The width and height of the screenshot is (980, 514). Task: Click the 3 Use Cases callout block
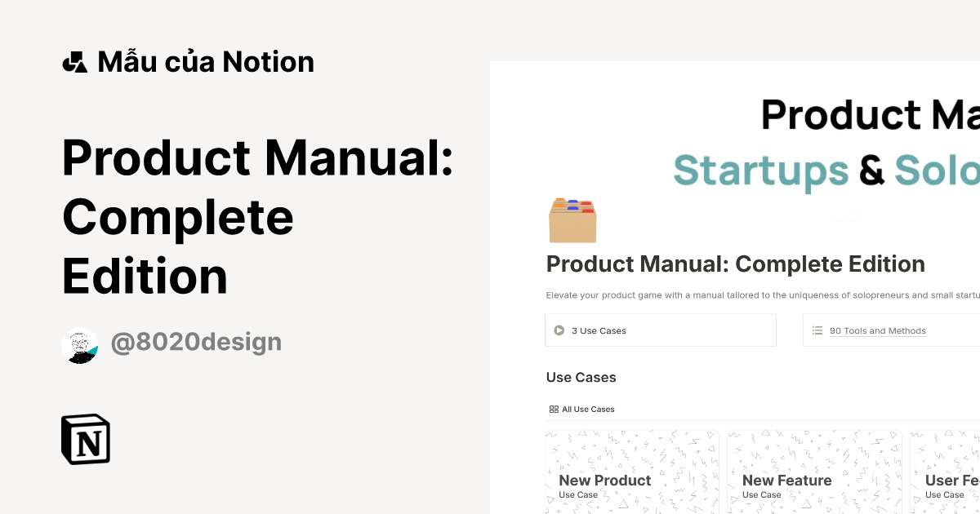tap(660, 330)
